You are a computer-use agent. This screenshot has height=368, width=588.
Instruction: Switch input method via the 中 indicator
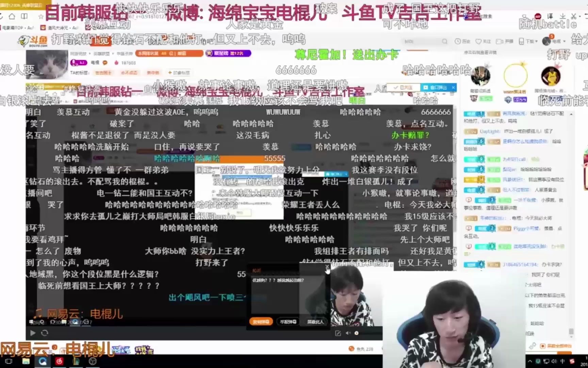tap(562, 361)
